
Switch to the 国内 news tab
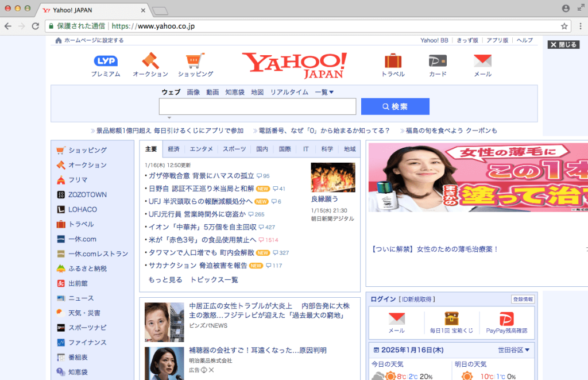point(262,149)
